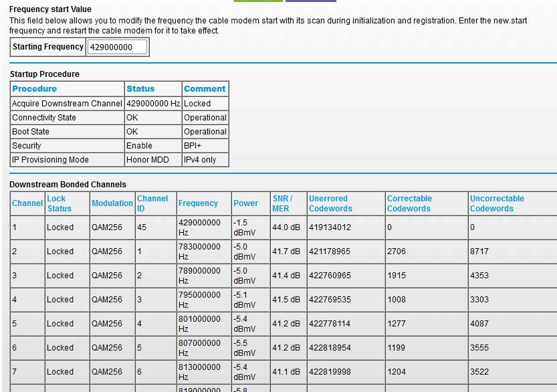Image resolution: width=557 pixels, height=392 pixels.
Task: Click the 429000000 Hz status cell in Startup Procedure
Action: tap(153, 104)
